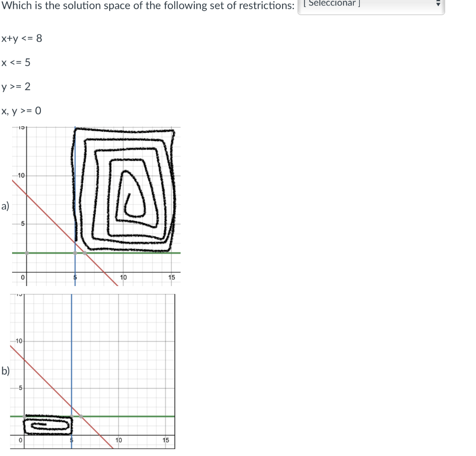Click the axis tick label 15 in graph a)
This screenshot has height=456, width=476.
(172, 277)
